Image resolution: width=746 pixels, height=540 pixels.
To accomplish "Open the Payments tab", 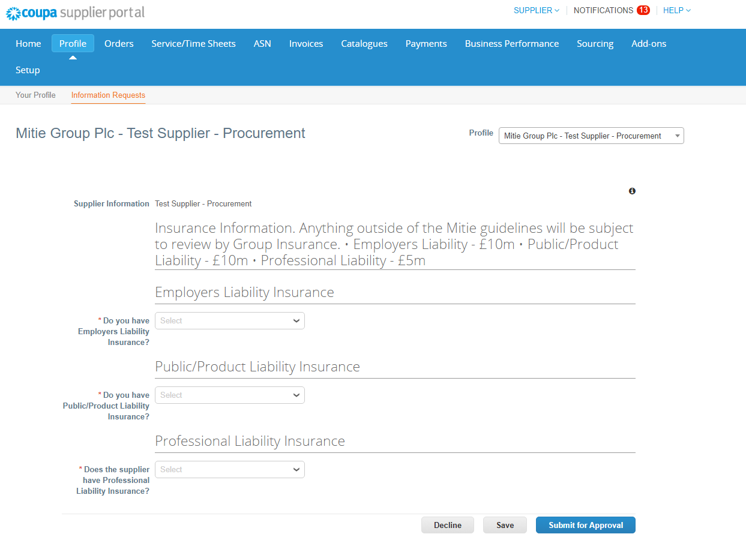I will [426, 43].
